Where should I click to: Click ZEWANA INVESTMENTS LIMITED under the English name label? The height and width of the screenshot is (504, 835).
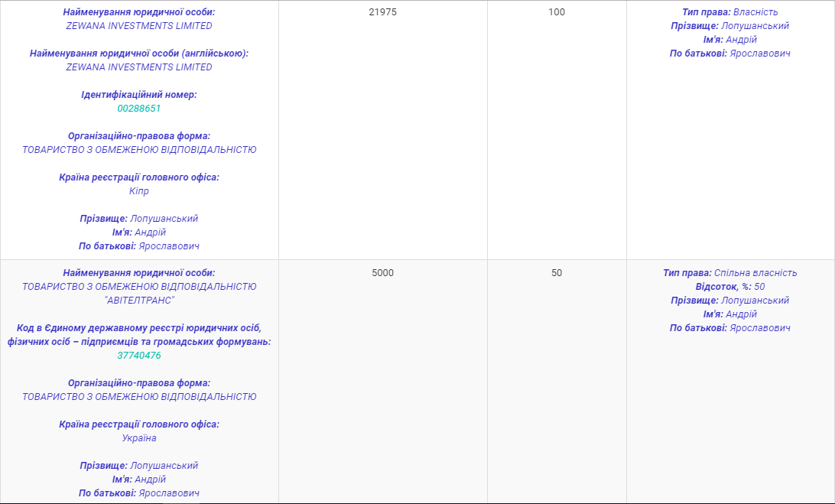click(138, 67)
